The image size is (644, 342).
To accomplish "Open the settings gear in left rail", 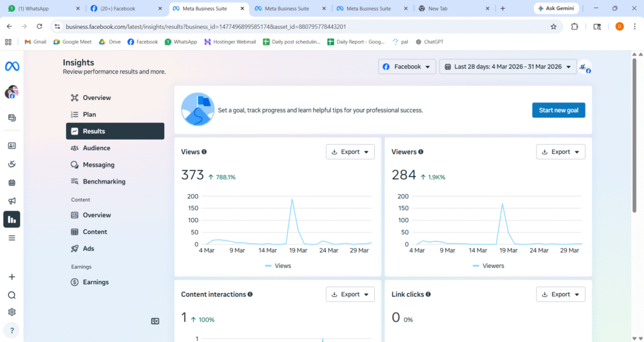I will (11, 312).
